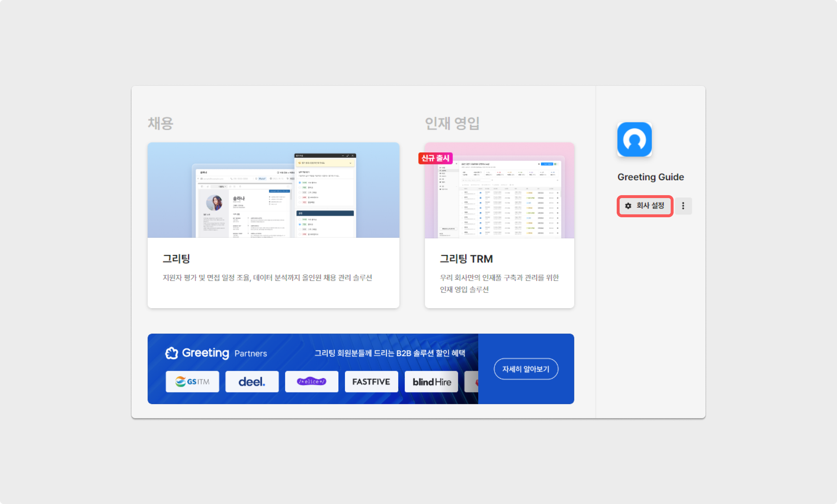Open the 그리팅 product card preview image
This screenshot has height=504, width=837.
click(x=273, y=190)
